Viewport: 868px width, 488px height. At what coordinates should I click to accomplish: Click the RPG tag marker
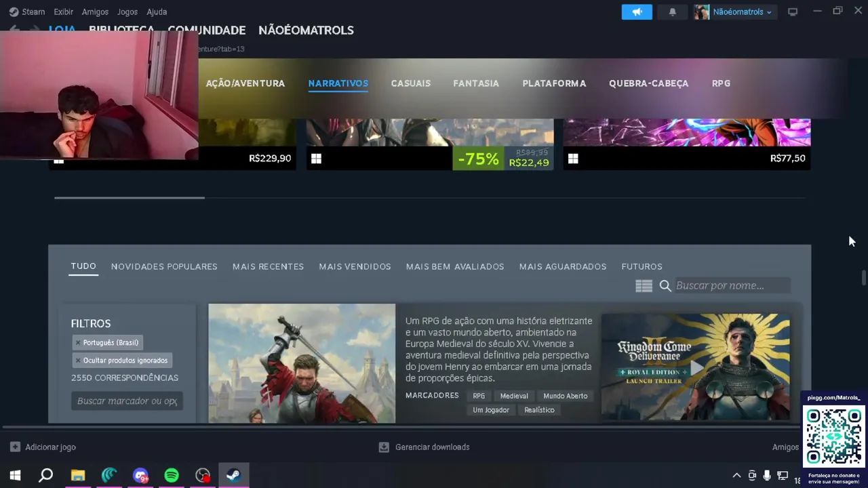[479, 396]
